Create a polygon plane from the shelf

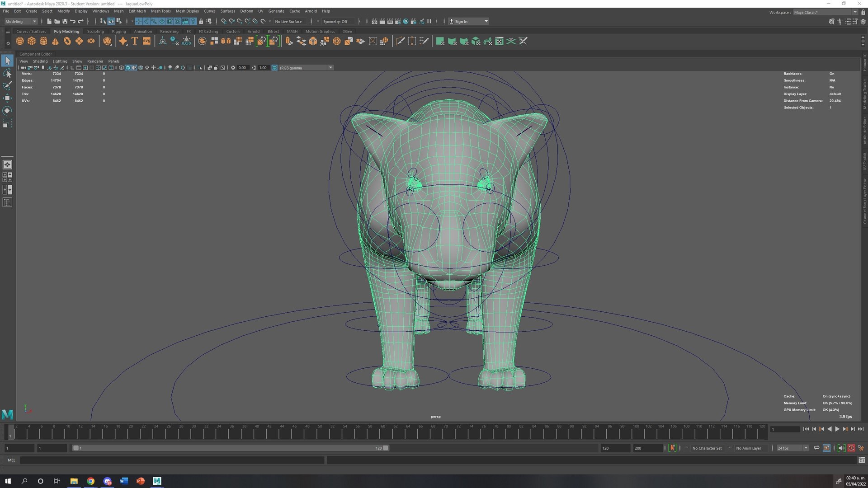[79, 41]
